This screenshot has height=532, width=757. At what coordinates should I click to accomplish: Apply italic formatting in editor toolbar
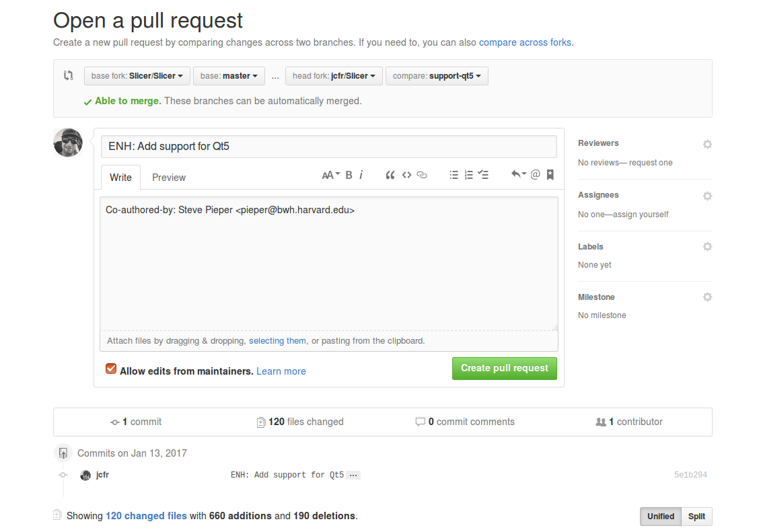[x=361, y=175]
